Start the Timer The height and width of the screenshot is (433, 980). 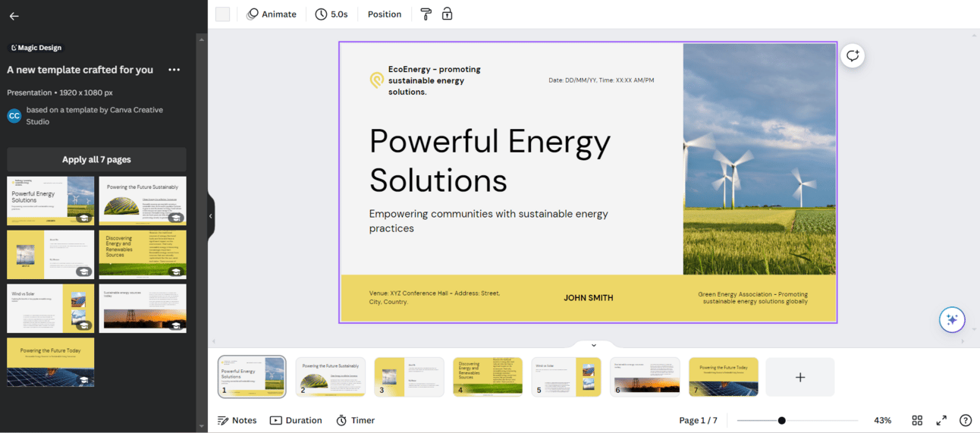pyautogui.click(x=356, y=420)
